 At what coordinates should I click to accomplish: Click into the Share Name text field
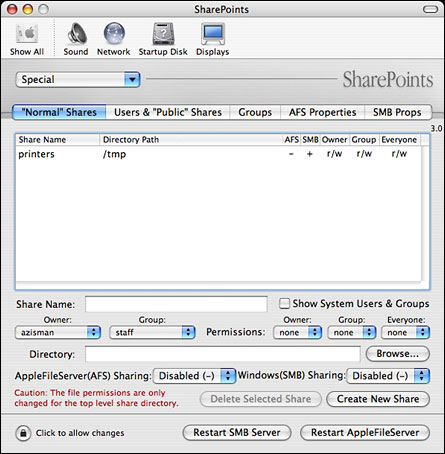point(176,304)
